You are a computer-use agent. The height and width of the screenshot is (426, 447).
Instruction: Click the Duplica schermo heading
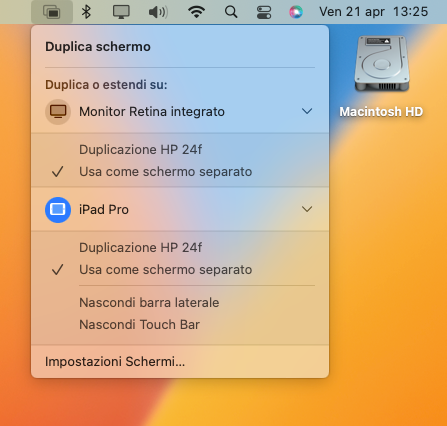point(98,47)
